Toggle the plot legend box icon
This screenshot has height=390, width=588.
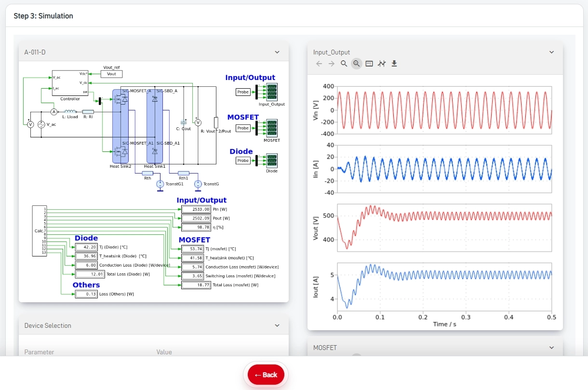pos(369,64)
